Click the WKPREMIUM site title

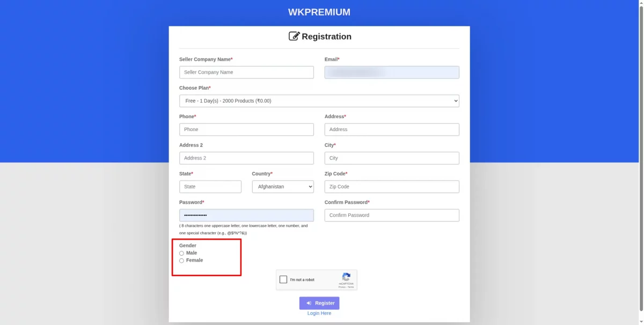(x=319, y=12)
